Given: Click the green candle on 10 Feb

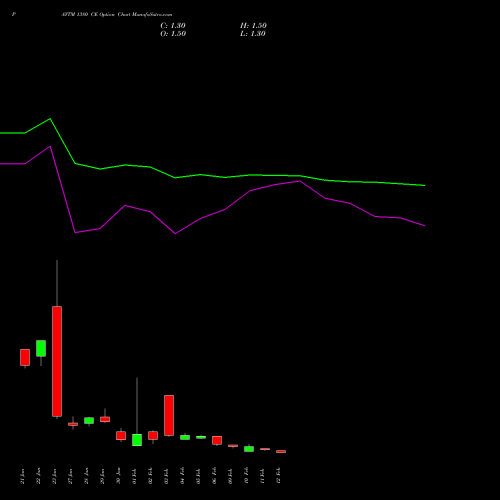Looking at the screenshot, I should (x=249, y=449).
